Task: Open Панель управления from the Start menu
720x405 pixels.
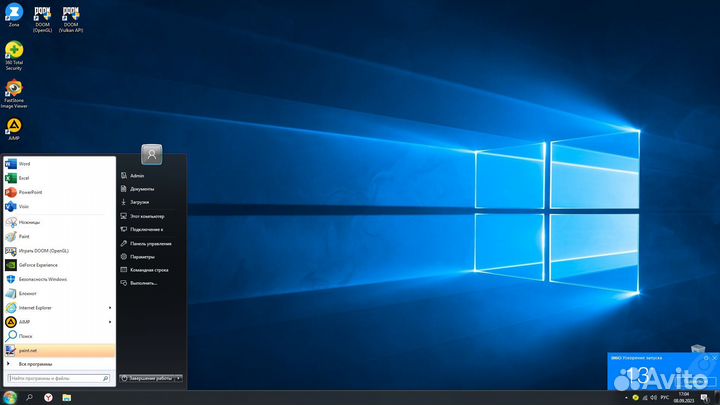Action: tap(150, 243)
